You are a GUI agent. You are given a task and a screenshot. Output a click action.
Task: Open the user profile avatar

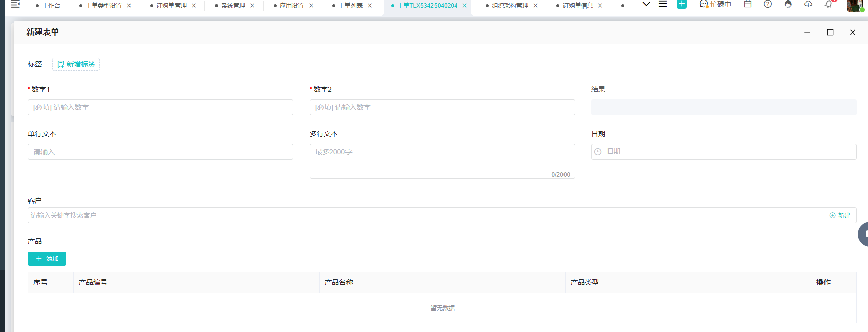855,5
